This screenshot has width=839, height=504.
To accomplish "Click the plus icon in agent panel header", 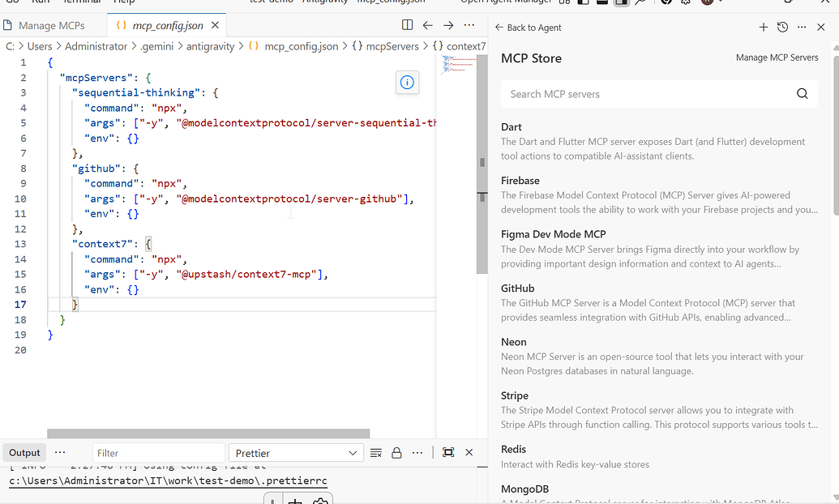I will tap(764, 28).
